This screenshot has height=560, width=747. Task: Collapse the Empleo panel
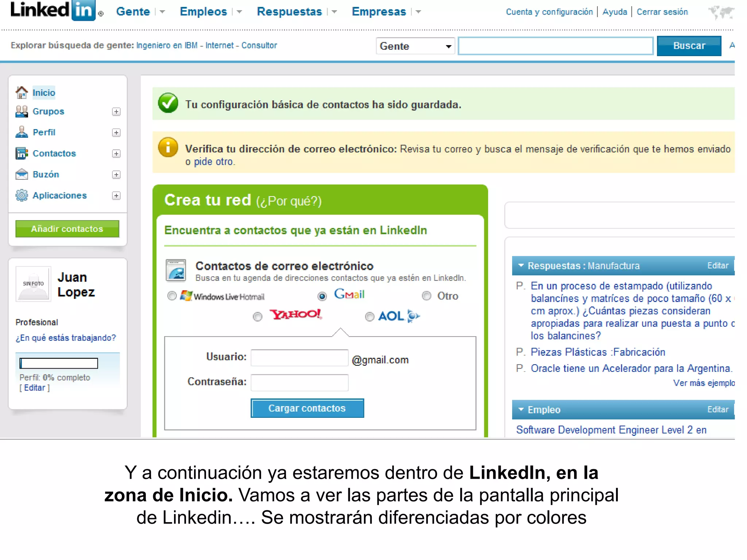click(521, 409)
